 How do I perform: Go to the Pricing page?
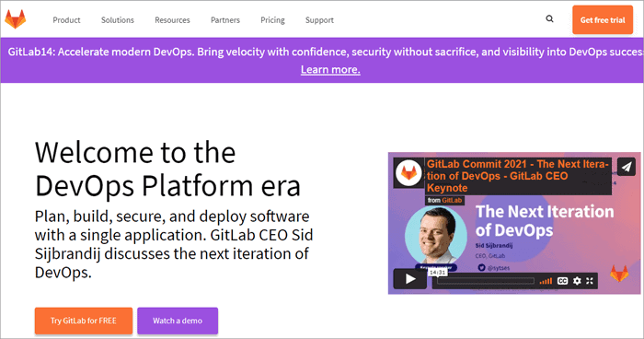(x=272, y=20)
